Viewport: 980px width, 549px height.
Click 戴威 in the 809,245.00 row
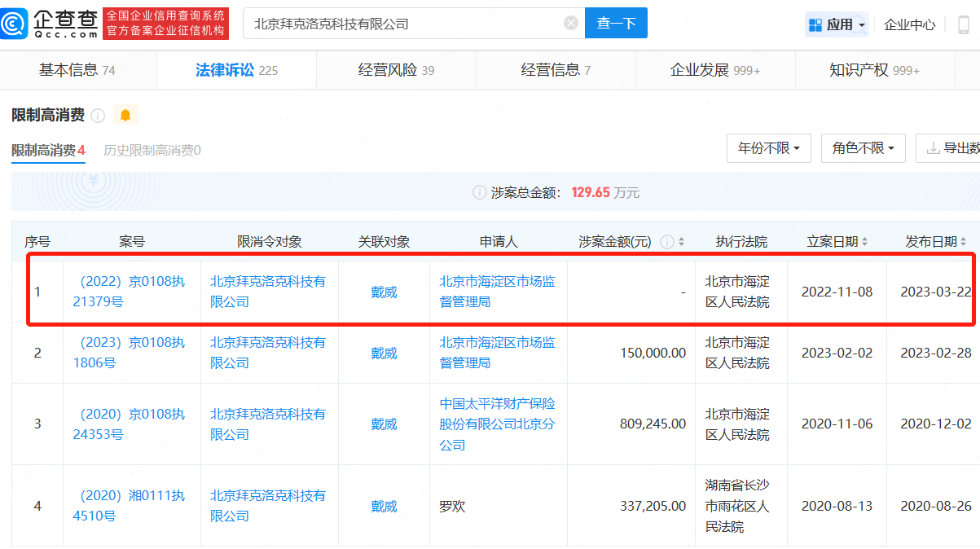coord(384,424)
